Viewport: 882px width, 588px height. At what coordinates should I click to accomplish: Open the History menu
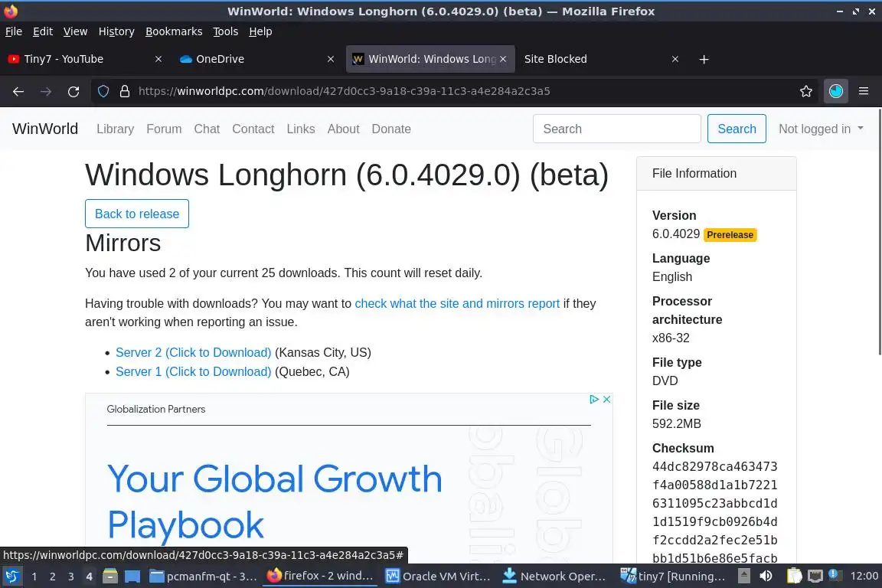click(116, 31)
